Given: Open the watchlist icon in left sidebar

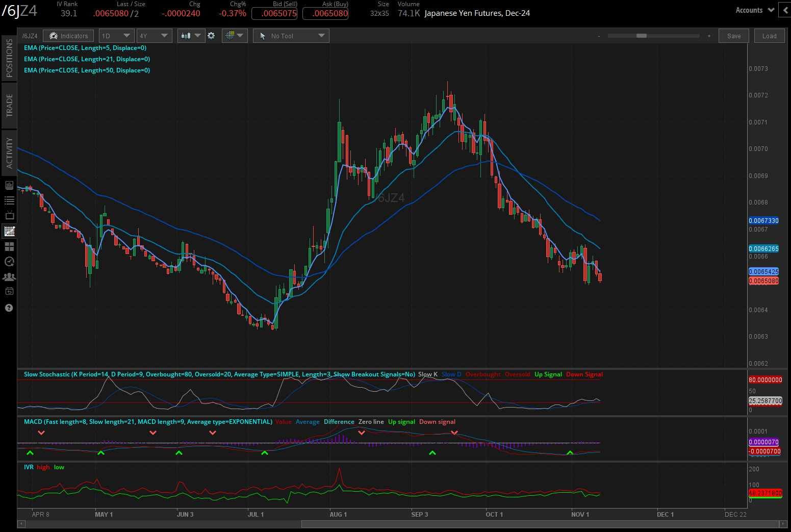Looking at the screenshot, I should [9, 200].
